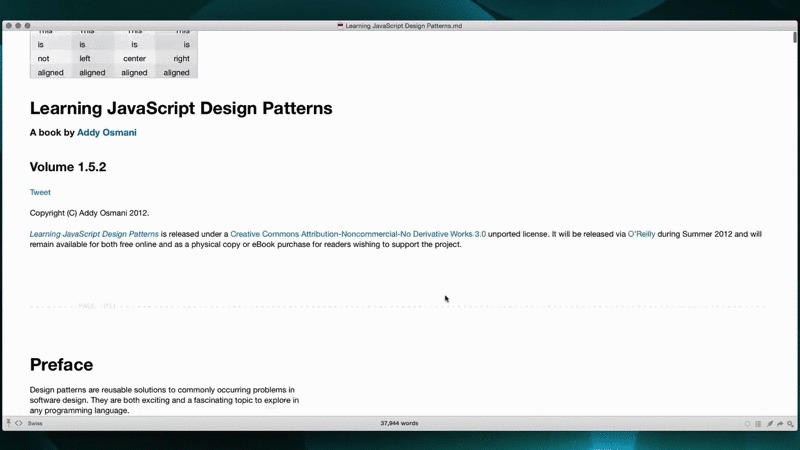Follow the O'Reilly link

coord(641,234)
